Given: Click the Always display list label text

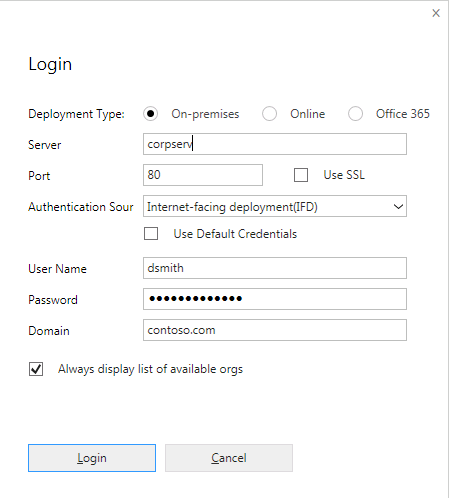Looking at the screenshot, I should tap(150, 369).
